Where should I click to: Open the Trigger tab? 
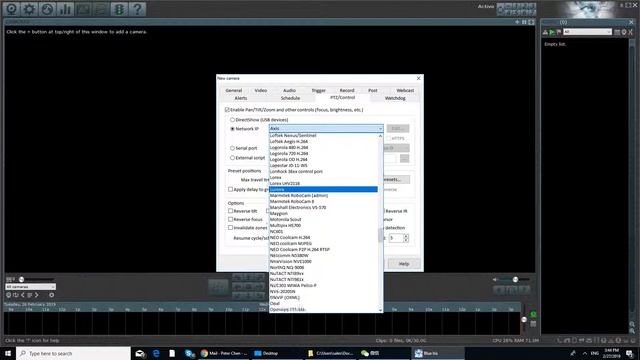click(318, 91)
